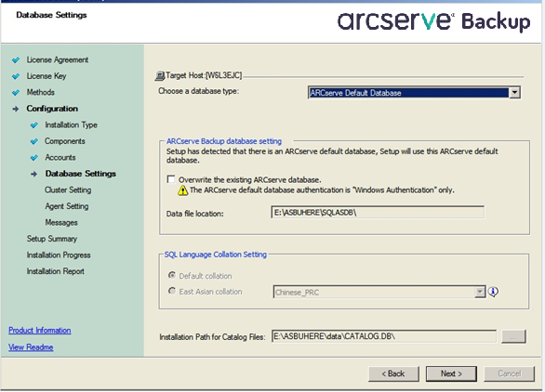
Task: Click the Windows Authentication only warning text
Action: [322, 190]
